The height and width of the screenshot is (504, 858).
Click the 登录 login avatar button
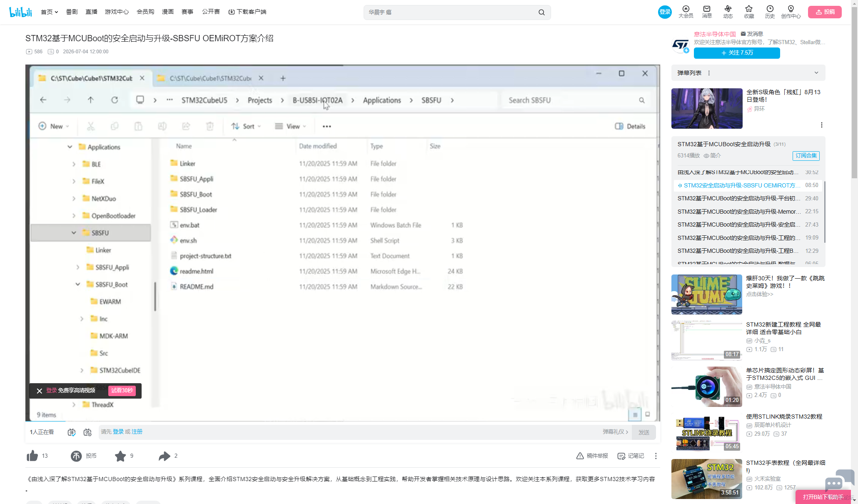click(665, 12)
